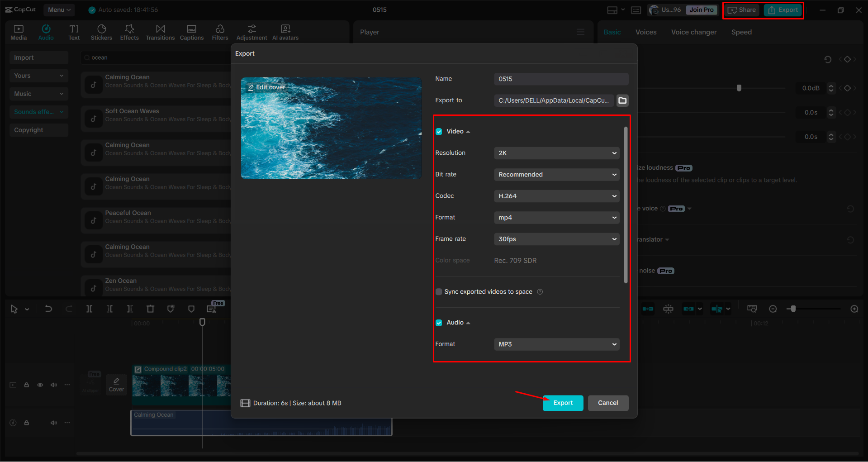Select the Effects panel icon
The height and width of the screenshot is (462, 868).
point(129,32)
